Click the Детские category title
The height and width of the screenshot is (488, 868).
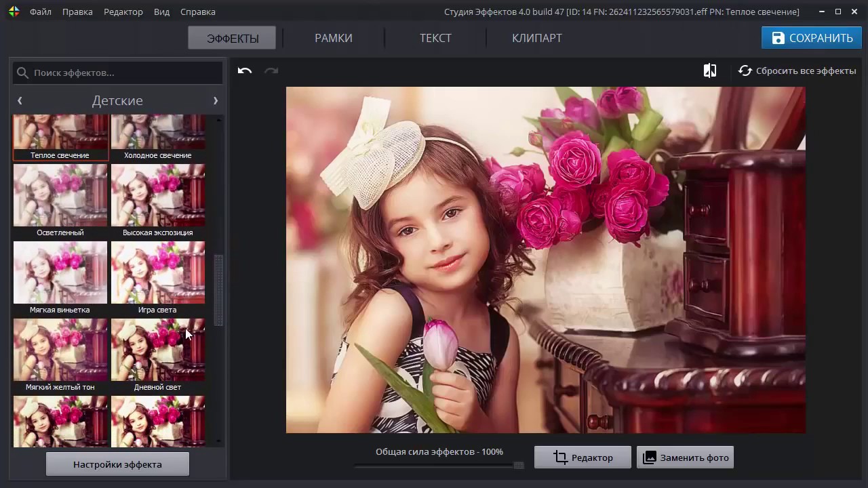(117, 100)
